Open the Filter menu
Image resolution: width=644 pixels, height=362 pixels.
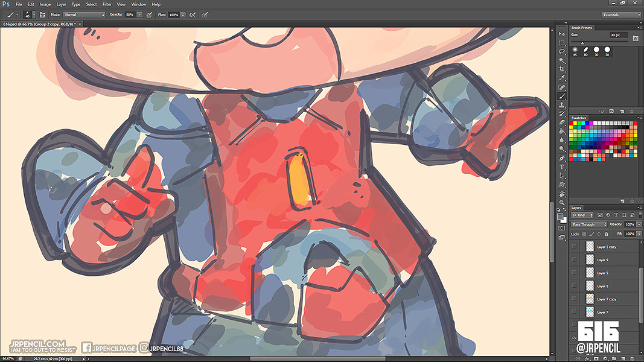(107, 4)
